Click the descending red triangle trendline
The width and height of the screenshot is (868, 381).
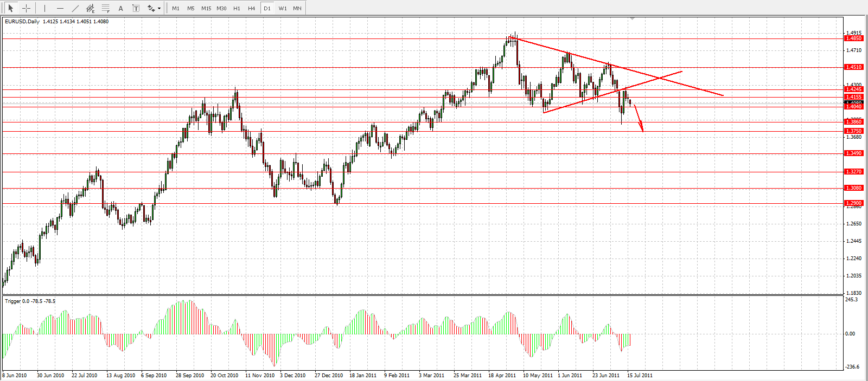coord(615,66)
